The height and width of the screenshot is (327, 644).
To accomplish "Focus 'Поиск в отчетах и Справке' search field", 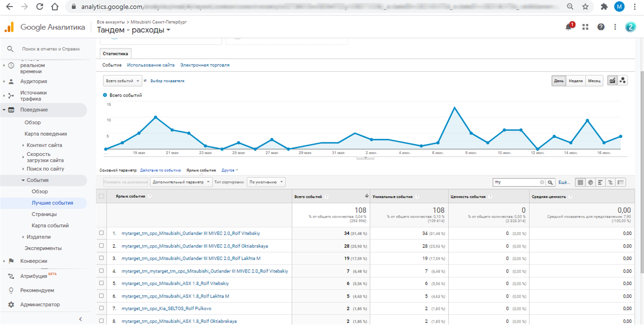I will (51, 49).
